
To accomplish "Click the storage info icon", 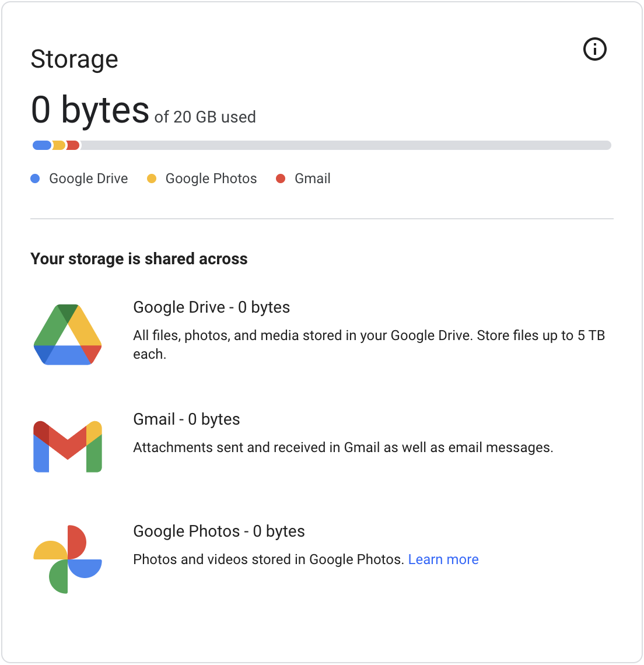I will [x=595, y=49].
